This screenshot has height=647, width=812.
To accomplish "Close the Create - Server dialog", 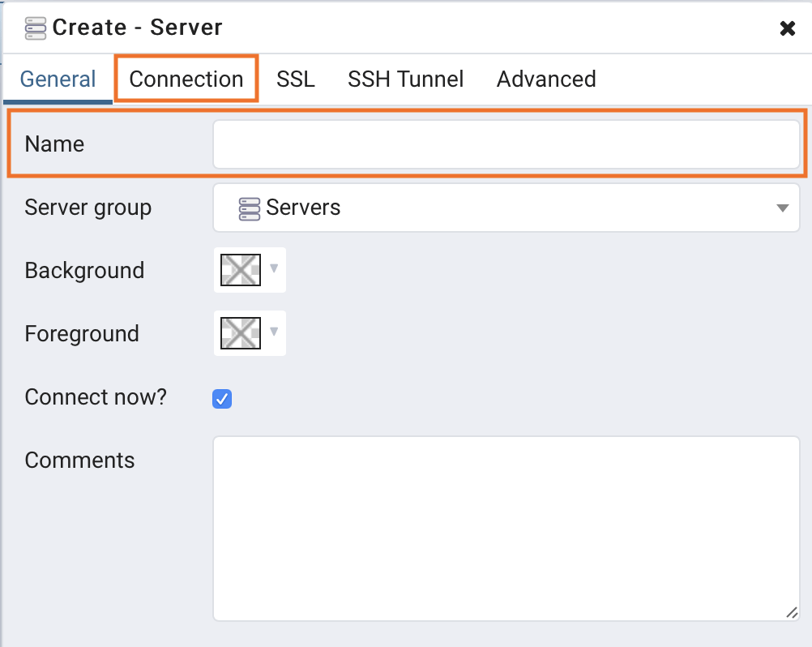I will coord(787,28).
